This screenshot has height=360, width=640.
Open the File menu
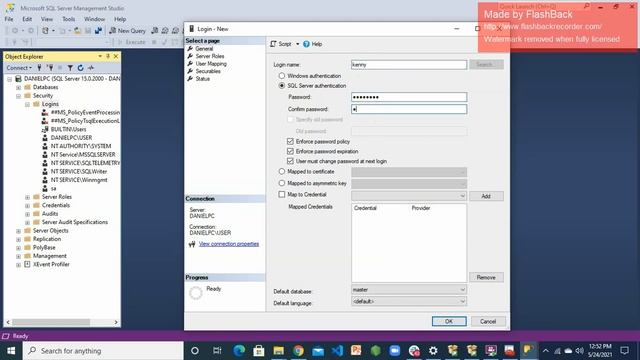[x=9, y=19]
